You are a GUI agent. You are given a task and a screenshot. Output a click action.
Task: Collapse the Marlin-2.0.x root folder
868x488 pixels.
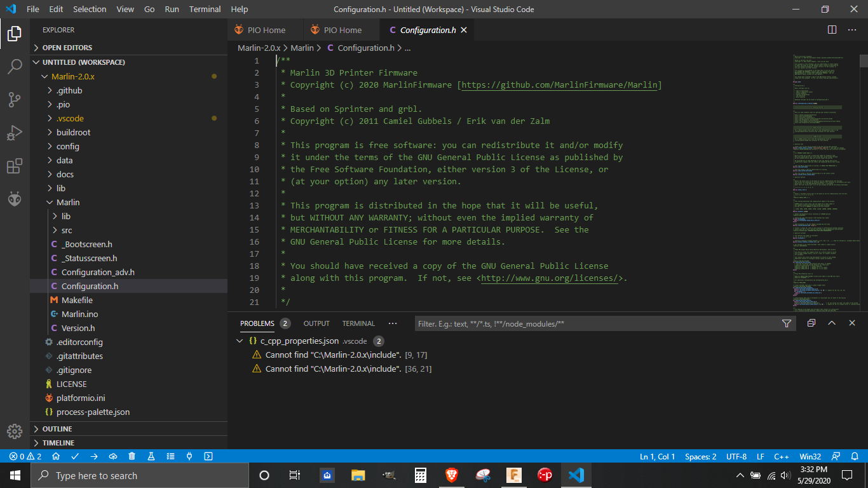(44, 76)
